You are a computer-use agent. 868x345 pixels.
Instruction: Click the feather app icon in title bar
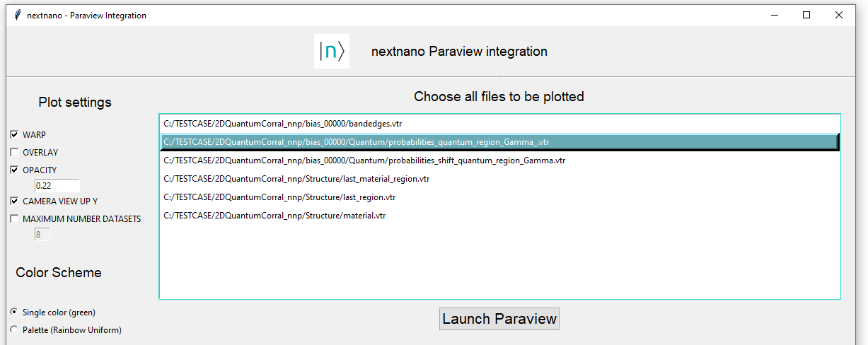(17, 15)
